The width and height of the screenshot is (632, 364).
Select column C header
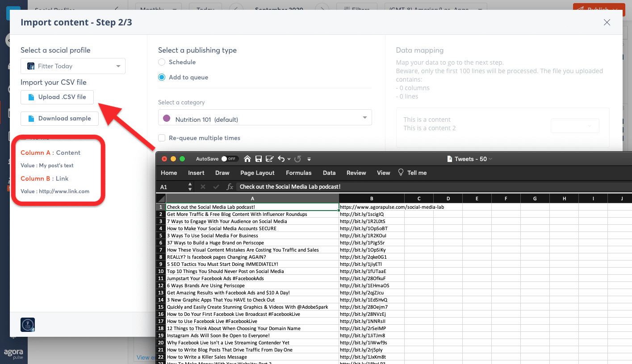[x=419, y=199]
